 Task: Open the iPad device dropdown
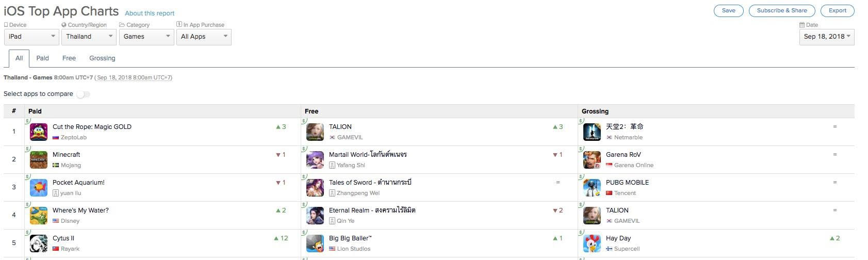point(31,37)
